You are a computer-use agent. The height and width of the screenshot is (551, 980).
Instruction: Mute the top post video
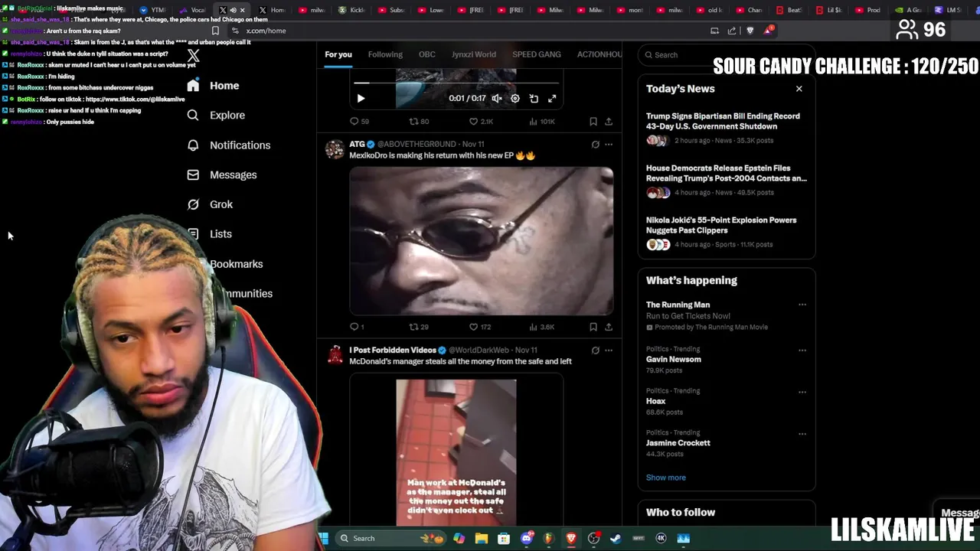tap(496, 98)
